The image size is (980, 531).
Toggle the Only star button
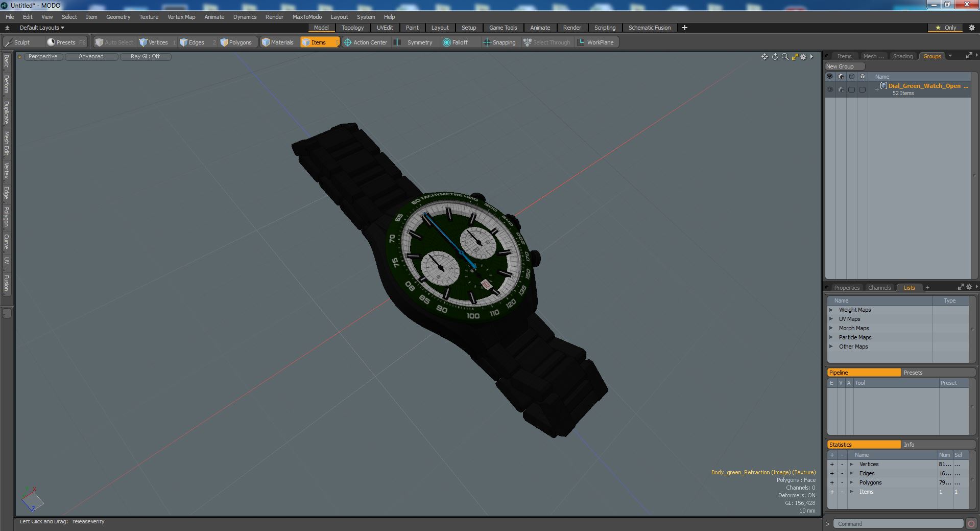coord(946,28)
